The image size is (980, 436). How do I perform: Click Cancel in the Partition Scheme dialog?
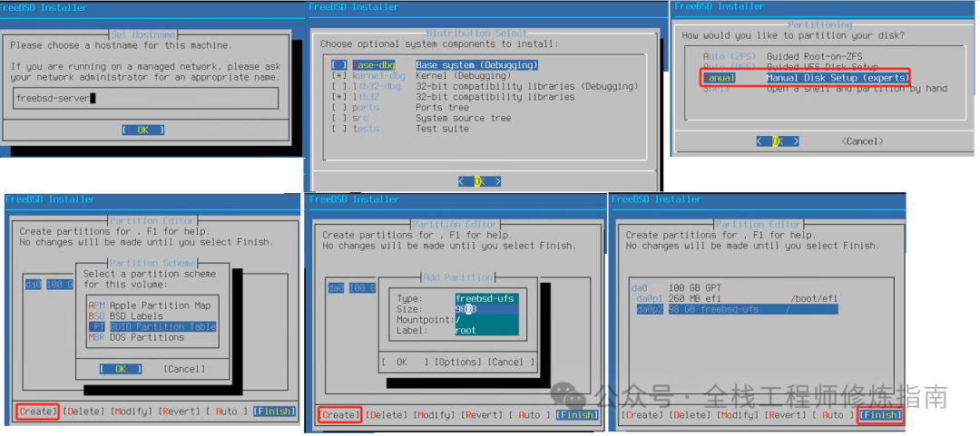point(184,369)
